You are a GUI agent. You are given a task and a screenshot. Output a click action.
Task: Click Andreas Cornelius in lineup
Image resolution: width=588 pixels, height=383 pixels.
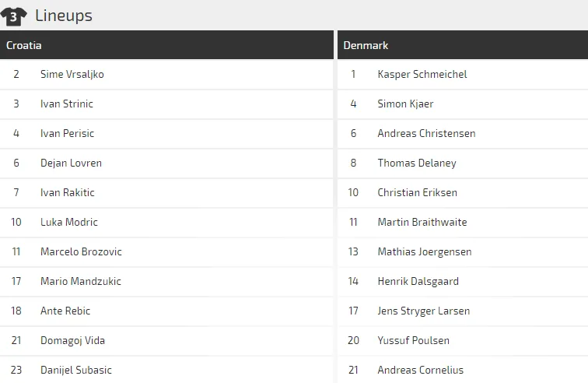point(420,370)
